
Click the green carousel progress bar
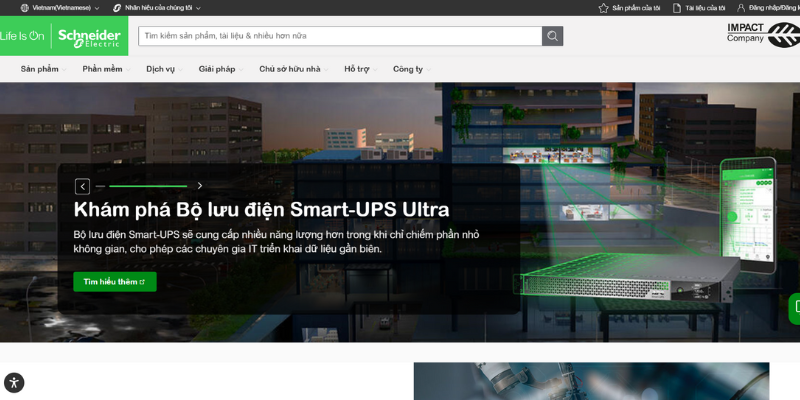148,186
